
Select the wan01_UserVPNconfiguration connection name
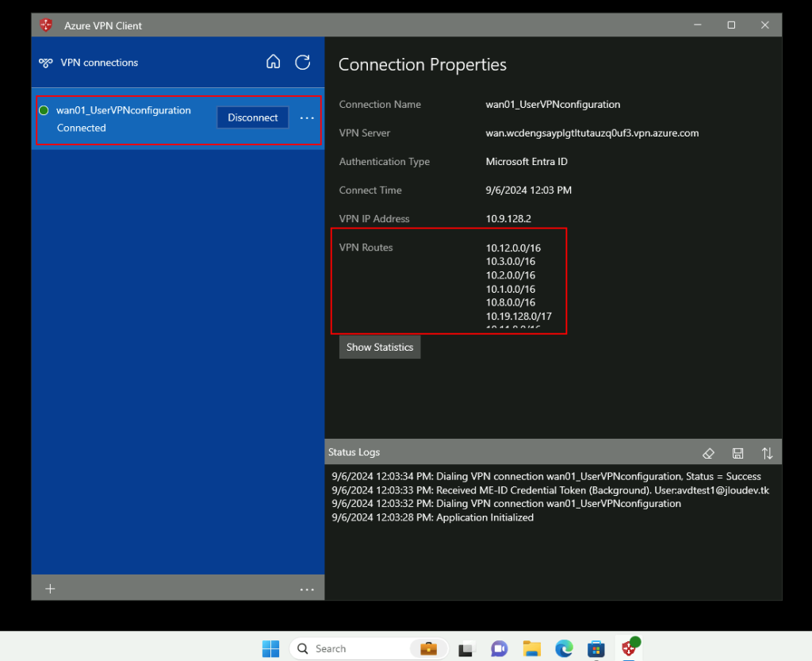click(x=123, y=110)
